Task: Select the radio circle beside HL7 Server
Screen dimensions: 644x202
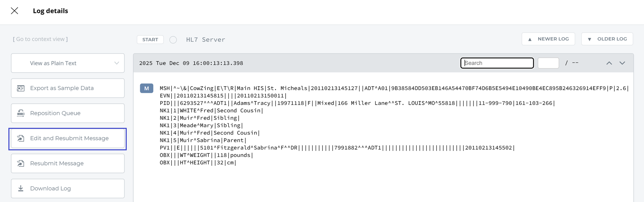Action: pos(173,40)
